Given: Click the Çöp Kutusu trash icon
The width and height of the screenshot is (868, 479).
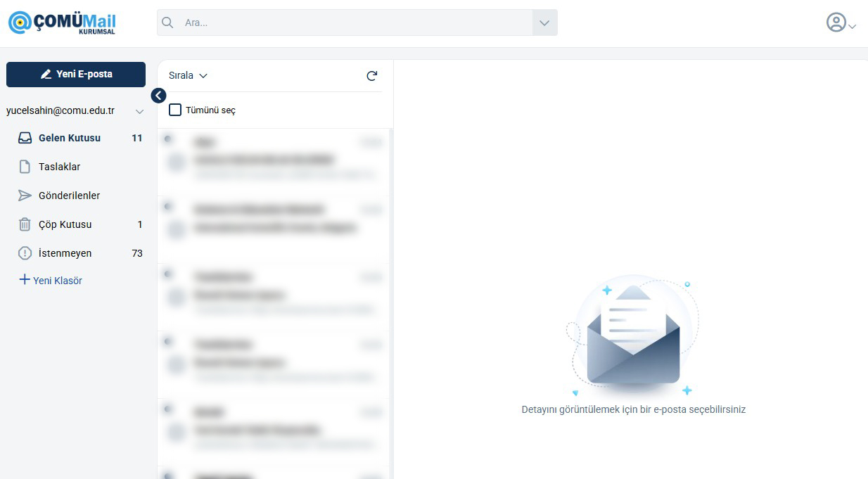Looking at the screenshot, I should 25,224.
